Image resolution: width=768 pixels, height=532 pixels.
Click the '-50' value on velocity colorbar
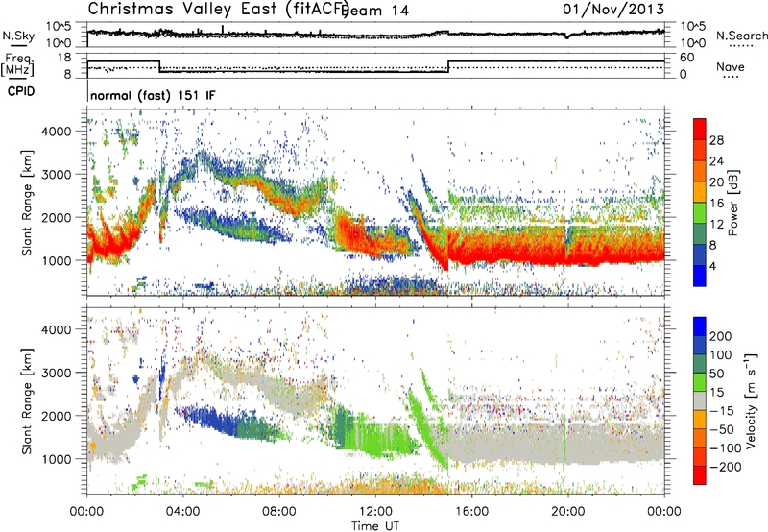click(x=722, y=429)
